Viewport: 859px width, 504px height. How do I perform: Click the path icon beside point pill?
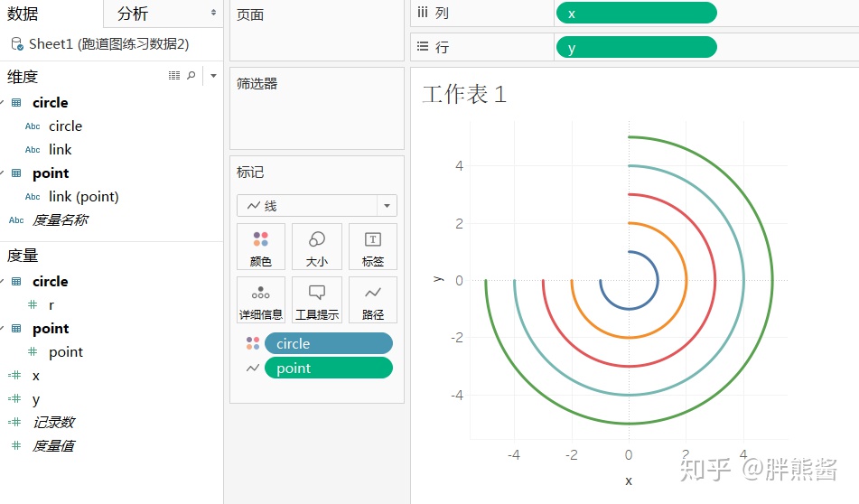point(253,369)
